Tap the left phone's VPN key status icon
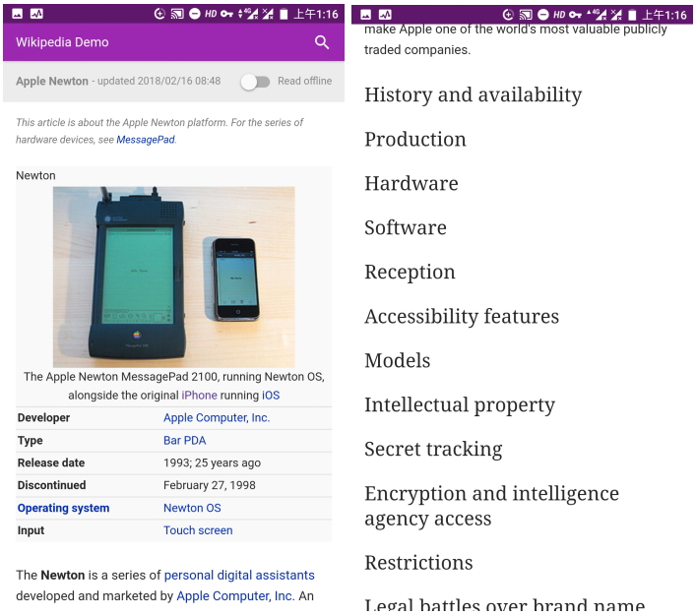The width and height of the screenshot is (696, 616). [226, 14]
